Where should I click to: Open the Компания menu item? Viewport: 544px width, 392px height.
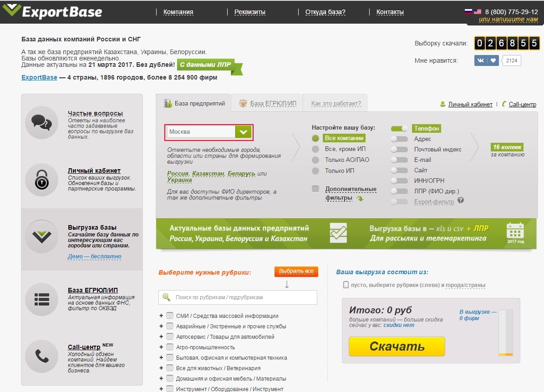(x=178, y=12)
